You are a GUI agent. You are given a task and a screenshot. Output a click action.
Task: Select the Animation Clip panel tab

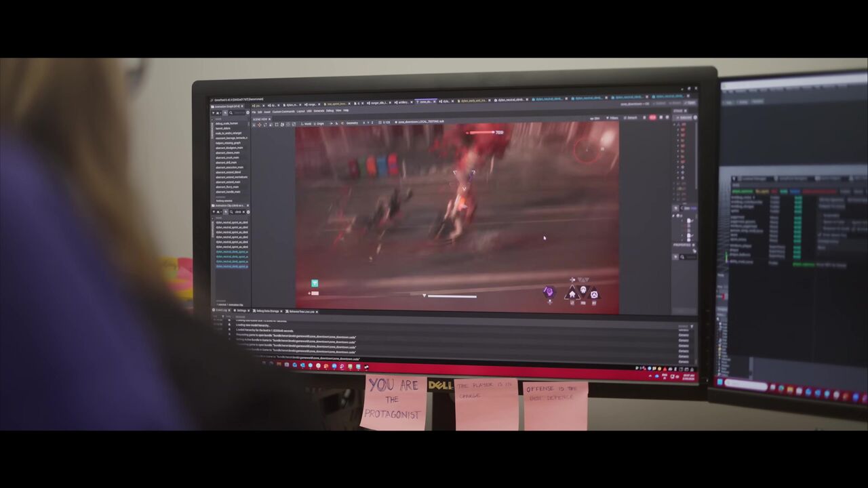pyautogui.click(x=229, y=205)
